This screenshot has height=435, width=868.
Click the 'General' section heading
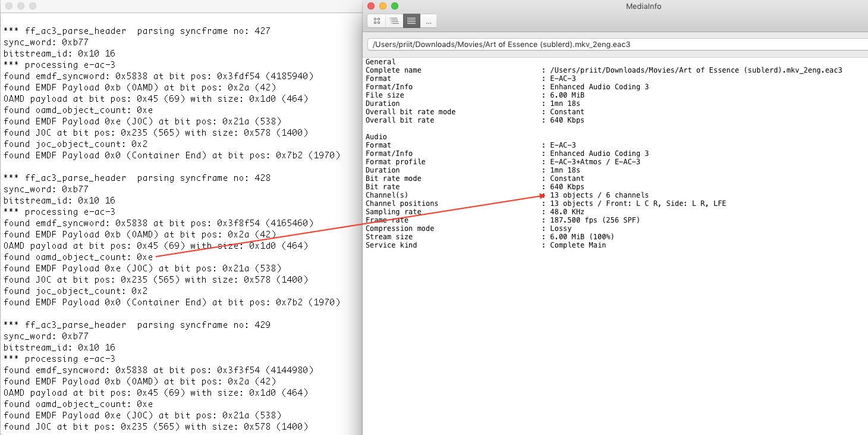coord(380,62)
